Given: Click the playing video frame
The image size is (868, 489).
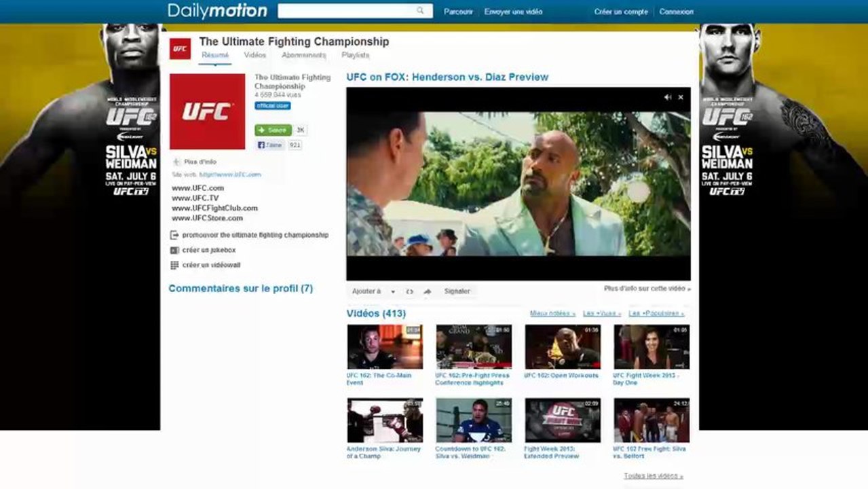Looking at the screenshot, I should (518, 183).
